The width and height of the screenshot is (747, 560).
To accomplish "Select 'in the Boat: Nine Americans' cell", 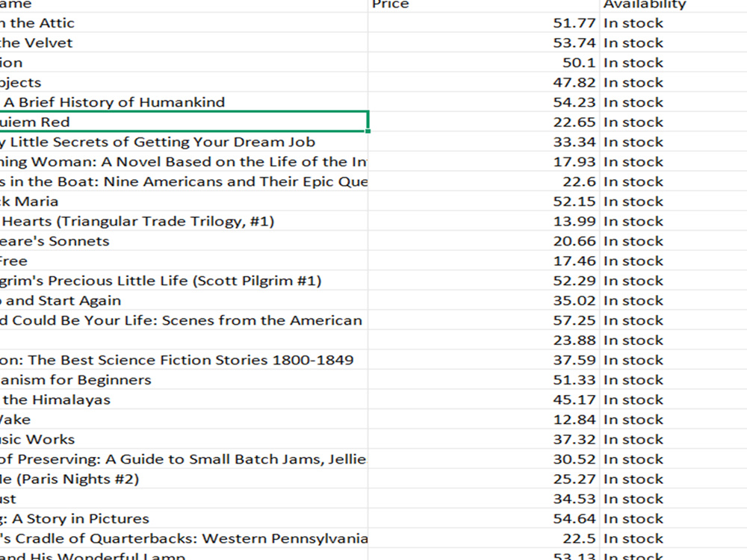I will pos(184,181).
